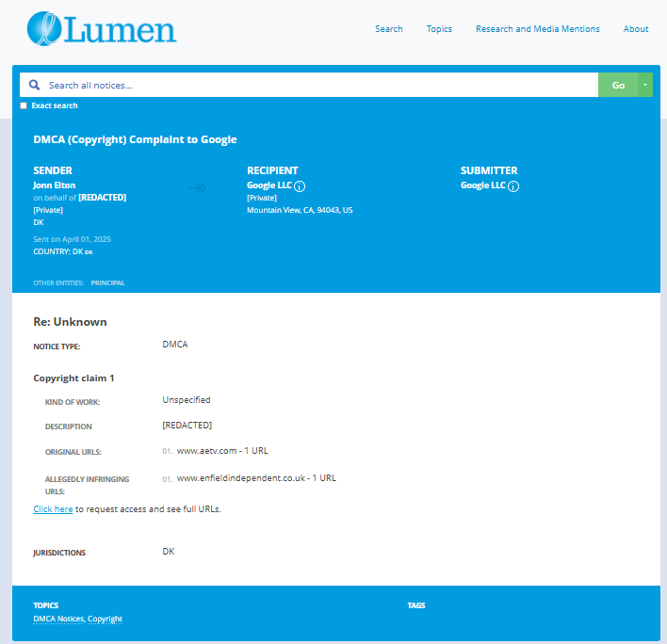667x644 pixels.
Task: Expand the dropdown arrow beside Go
Action: click(x=645, y=85)
